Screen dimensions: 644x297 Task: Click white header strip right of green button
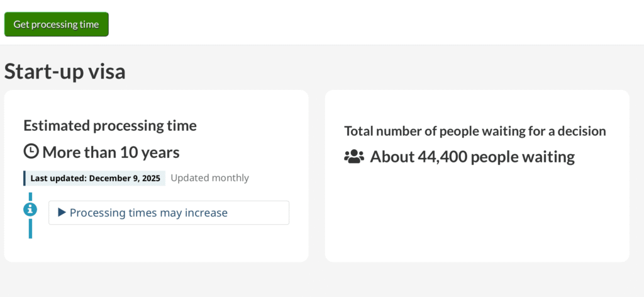(x=377, y=23)
